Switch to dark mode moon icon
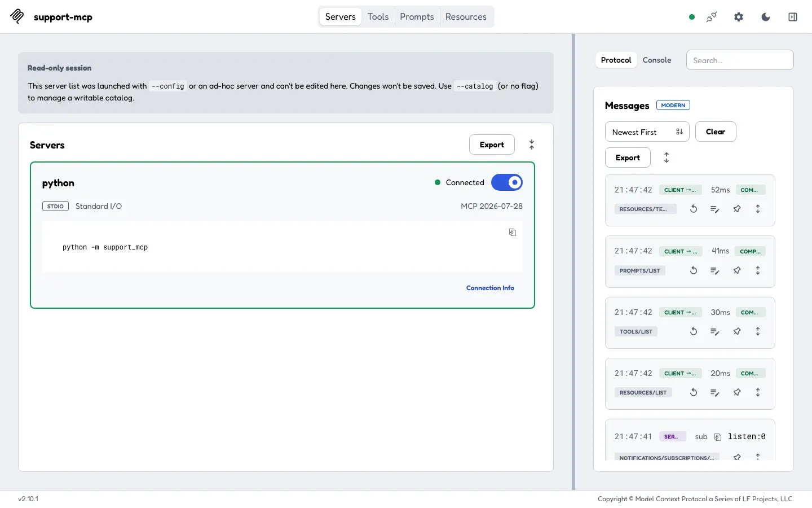 [766, 17]
